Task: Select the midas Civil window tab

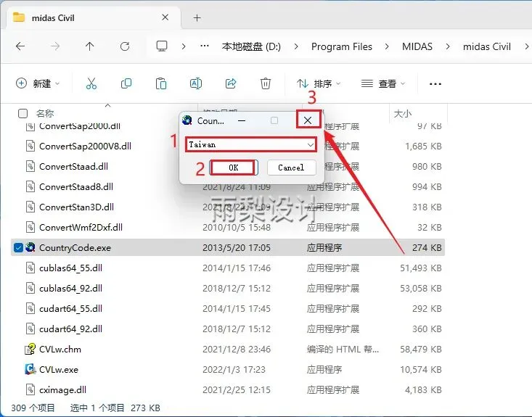Action: pos(93,17)
